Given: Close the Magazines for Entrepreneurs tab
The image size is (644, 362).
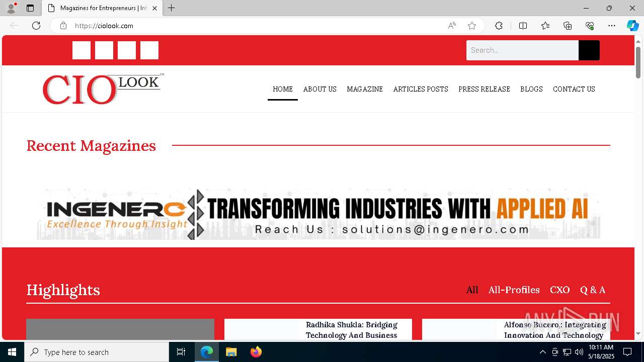Looking at the screenshot, I should coord(155,8).
